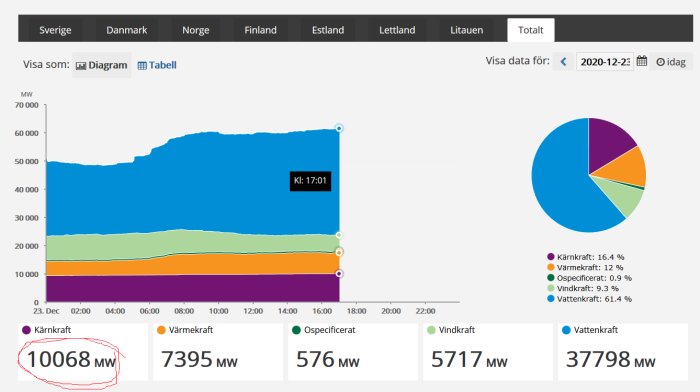Image resolution: width=700 pixels, height=392 pixels.
Task: Select the 7395 MW Värmekraft value
Action: [199, 359]
